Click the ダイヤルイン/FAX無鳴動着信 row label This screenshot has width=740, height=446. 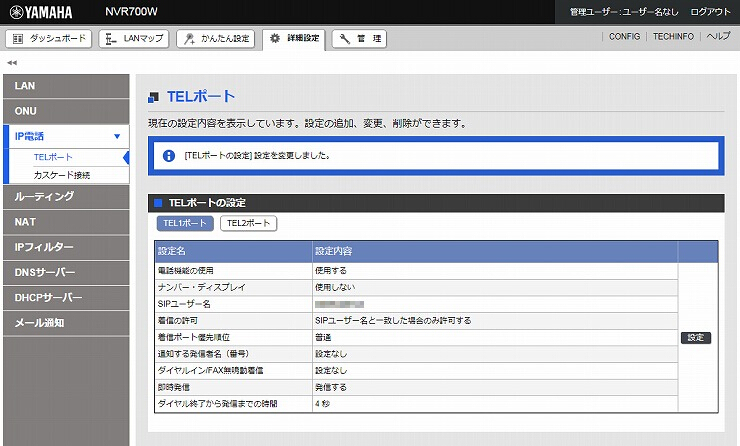(x=210, y=370)
